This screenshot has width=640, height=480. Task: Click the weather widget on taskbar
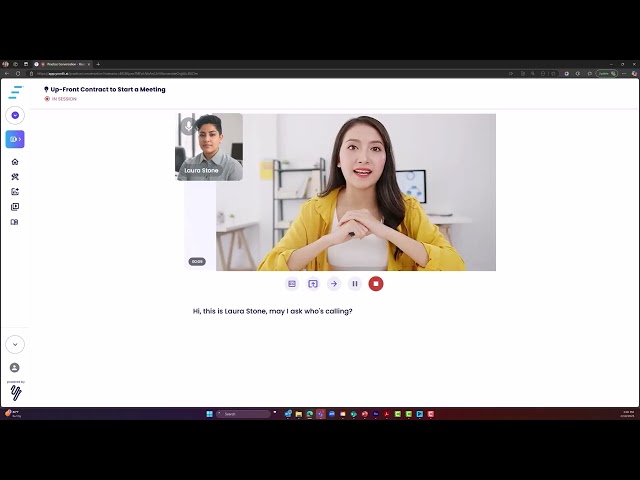tap(12, 414)
